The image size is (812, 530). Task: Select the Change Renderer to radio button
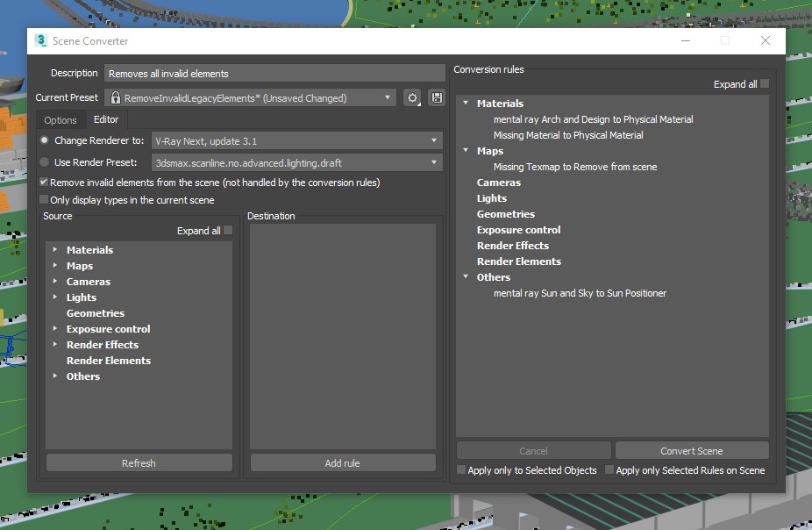[45, 140]
